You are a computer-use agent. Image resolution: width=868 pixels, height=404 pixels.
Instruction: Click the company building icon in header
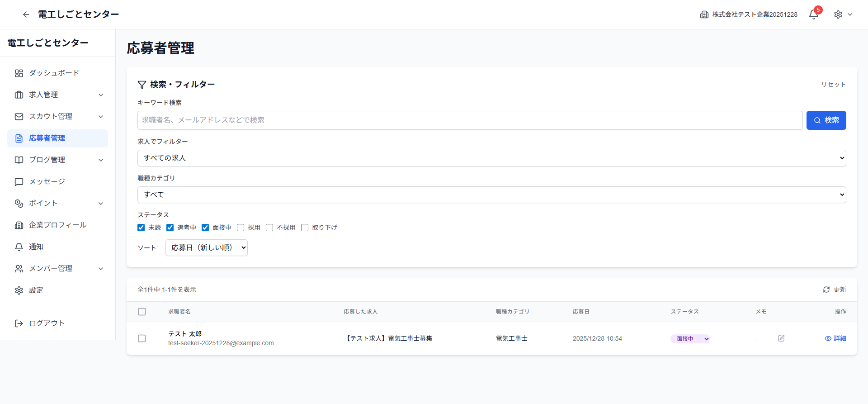704,14
